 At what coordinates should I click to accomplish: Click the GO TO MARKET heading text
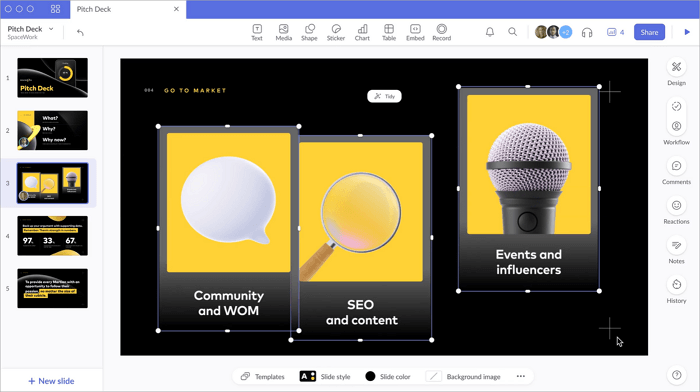pyautogui.click(x=195, y=90)
